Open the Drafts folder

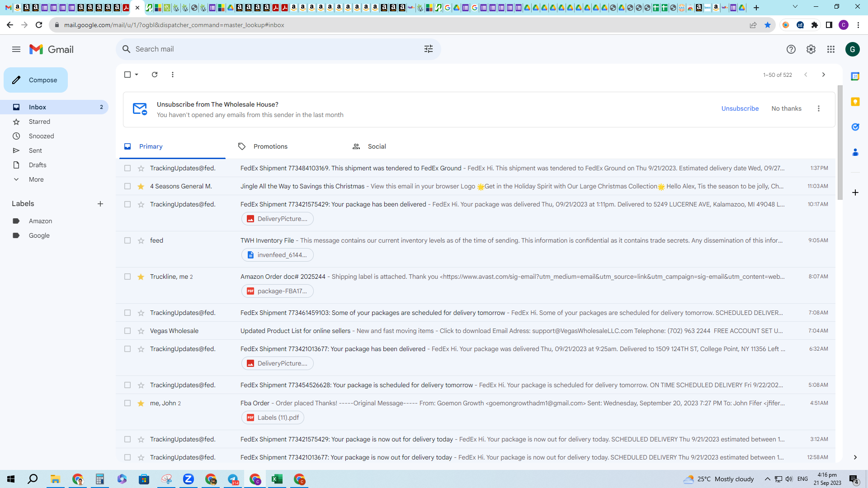pyautogui.click(x=54, y=165)
